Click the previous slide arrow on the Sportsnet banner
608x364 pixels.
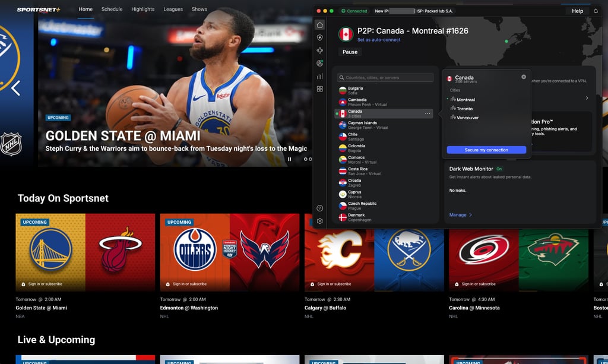pos(15,88)
